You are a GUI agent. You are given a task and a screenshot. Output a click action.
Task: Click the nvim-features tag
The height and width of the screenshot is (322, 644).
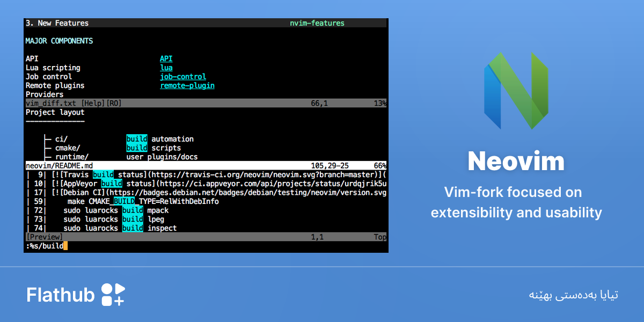click(317, 23)
